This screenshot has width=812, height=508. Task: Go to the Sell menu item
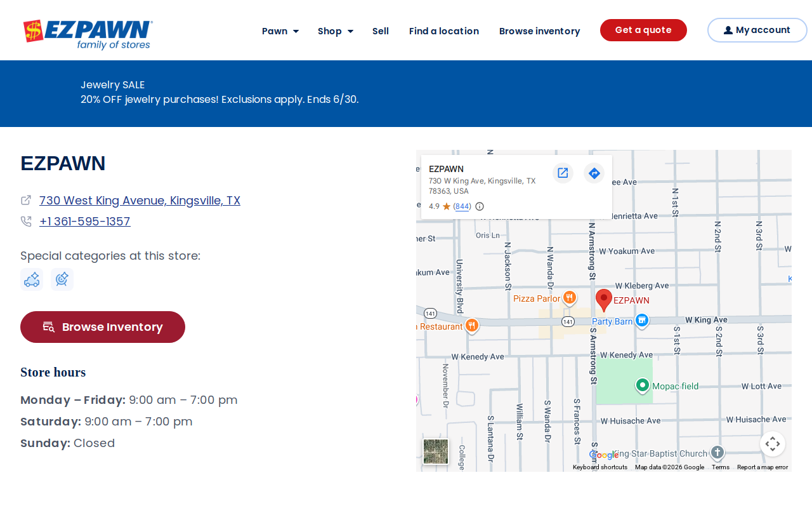coord(381,31)
